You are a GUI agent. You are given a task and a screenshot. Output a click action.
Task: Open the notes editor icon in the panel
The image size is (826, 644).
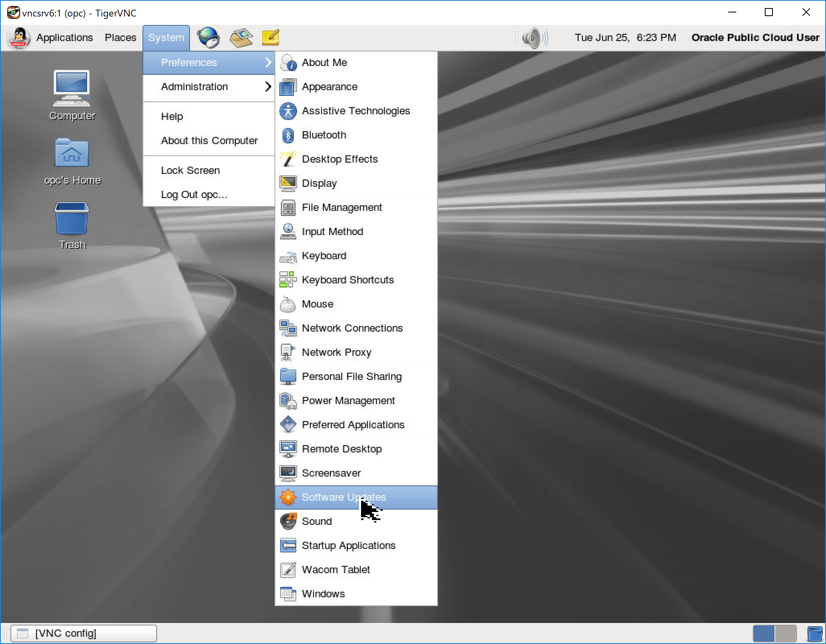point(270,37)
